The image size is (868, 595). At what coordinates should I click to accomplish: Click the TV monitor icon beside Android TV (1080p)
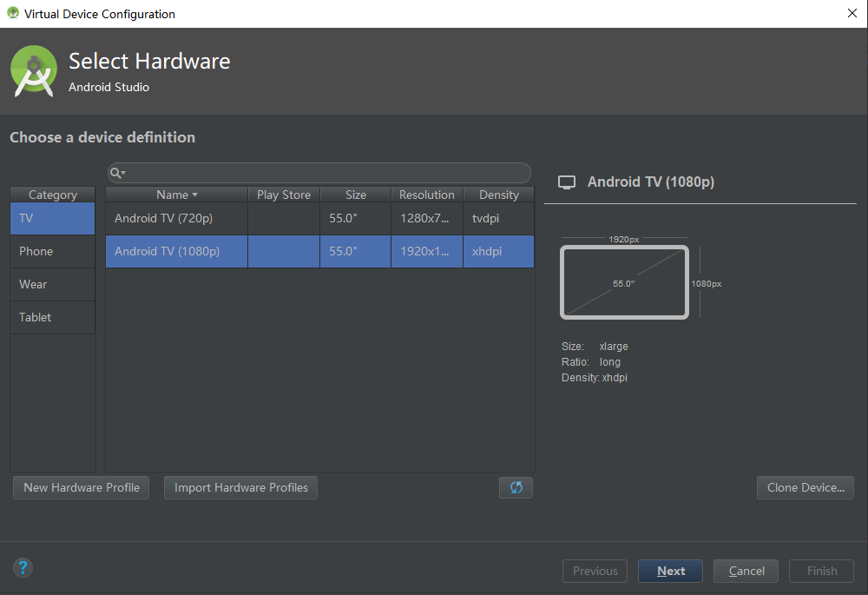566,182
